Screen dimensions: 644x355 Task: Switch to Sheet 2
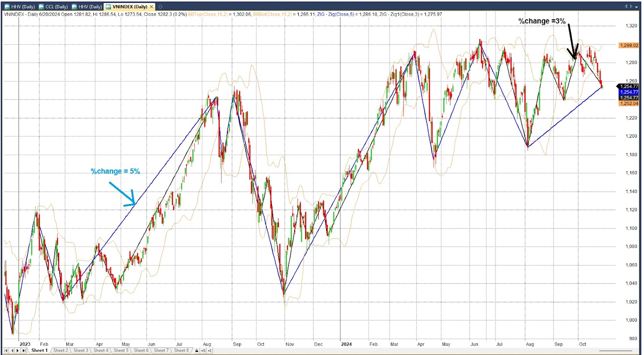coord(60,351)
